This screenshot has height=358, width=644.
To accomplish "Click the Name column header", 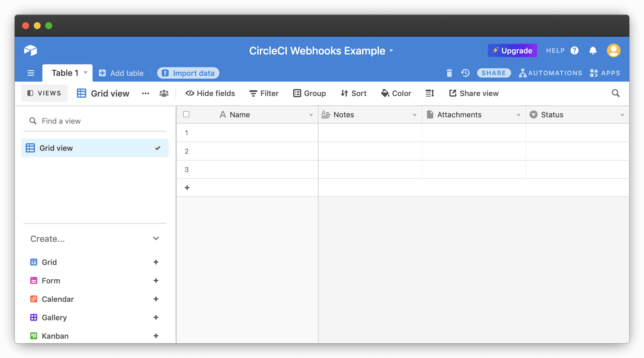I will click(257, 115).
